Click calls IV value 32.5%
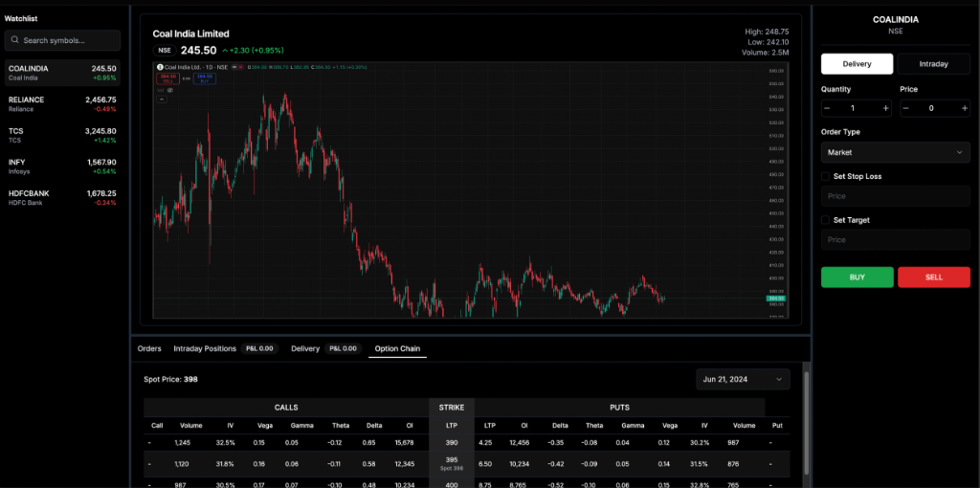The image size is (980, 488). click(x=226, y=442)
